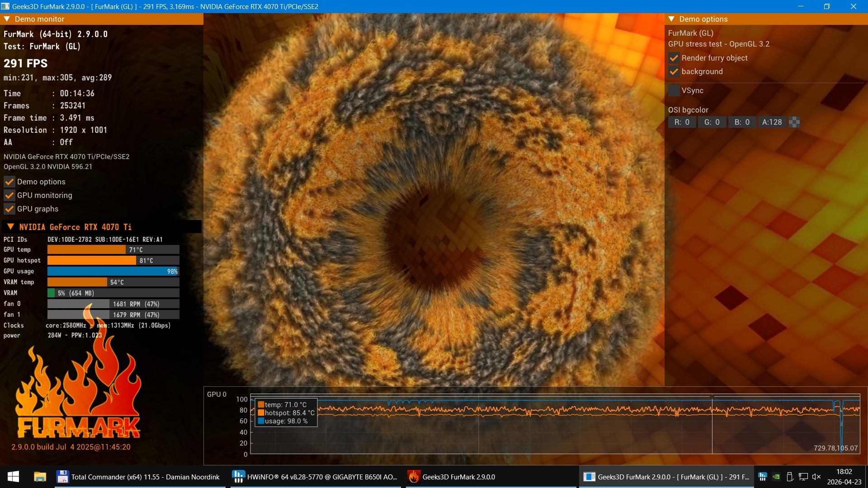Click the A:128 alpha value field
This screenshot has height=488, width=868.
point(772,122)
